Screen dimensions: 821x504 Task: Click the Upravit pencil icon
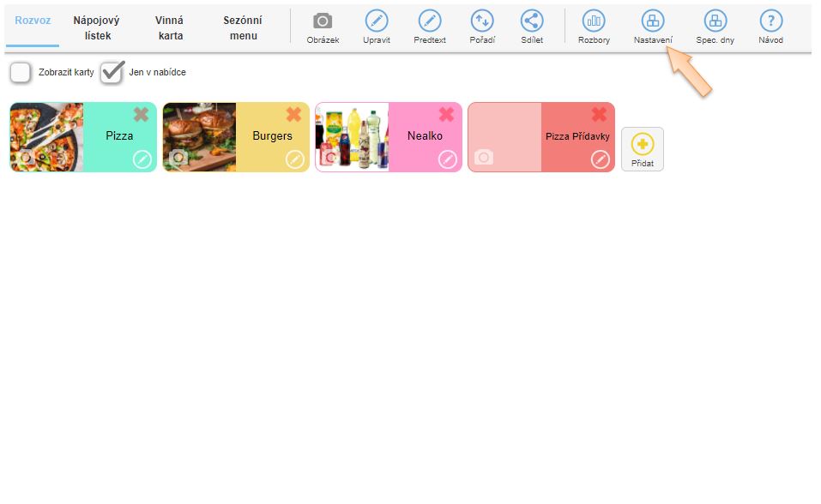coord(377,21)
